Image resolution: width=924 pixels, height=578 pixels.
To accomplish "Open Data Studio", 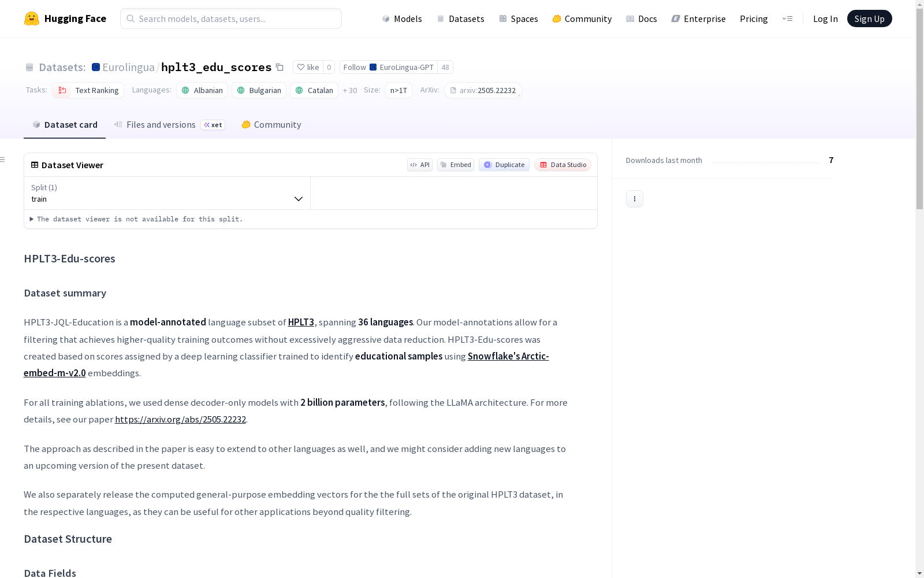I will [563, 165].
